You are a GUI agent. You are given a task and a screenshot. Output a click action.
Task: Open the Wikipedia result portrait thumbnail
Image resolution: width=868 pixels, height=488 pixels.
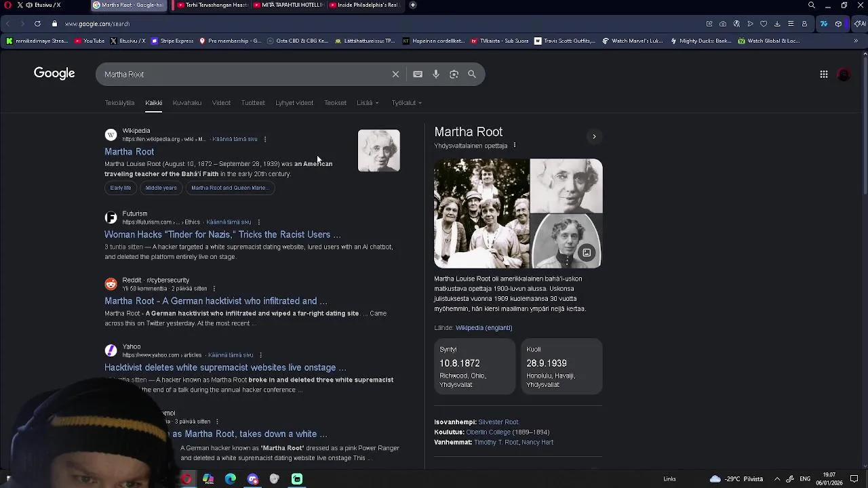click(379, 150)
